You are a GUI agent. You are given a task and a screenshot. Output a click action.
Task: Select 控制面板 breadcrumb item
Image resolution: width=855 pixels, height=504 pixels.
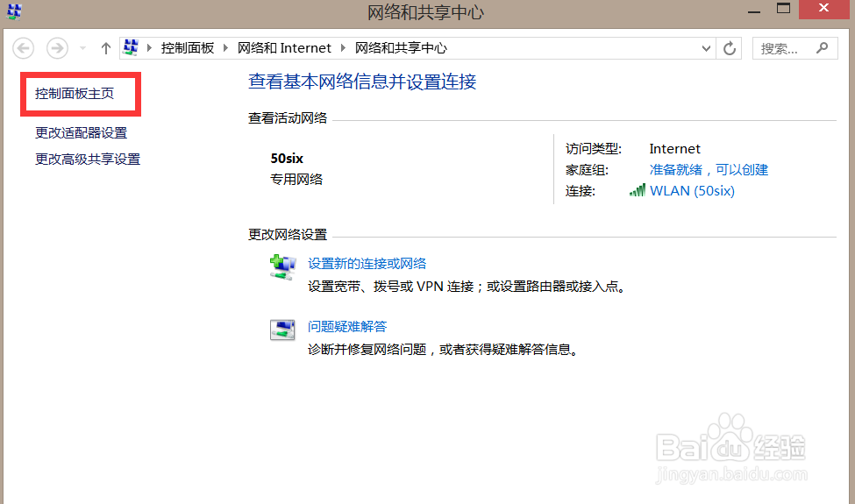[x=188, y=48]
